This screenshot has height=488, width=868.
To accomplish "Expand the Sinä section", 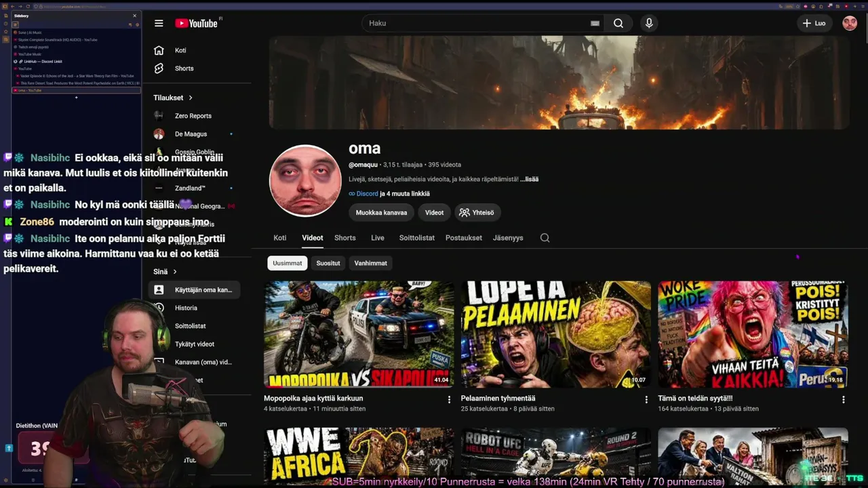I will point(165,272).
